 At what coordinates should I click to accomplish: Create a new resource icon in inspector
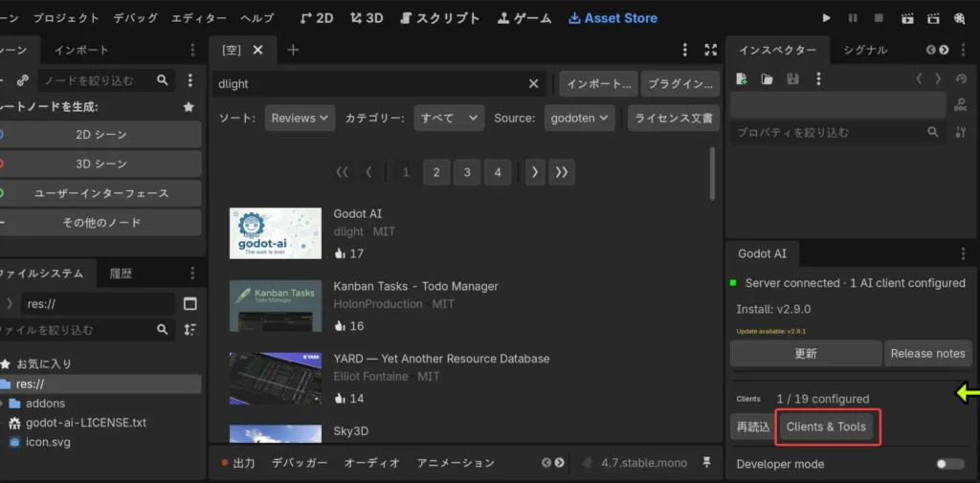coord(742,78)
